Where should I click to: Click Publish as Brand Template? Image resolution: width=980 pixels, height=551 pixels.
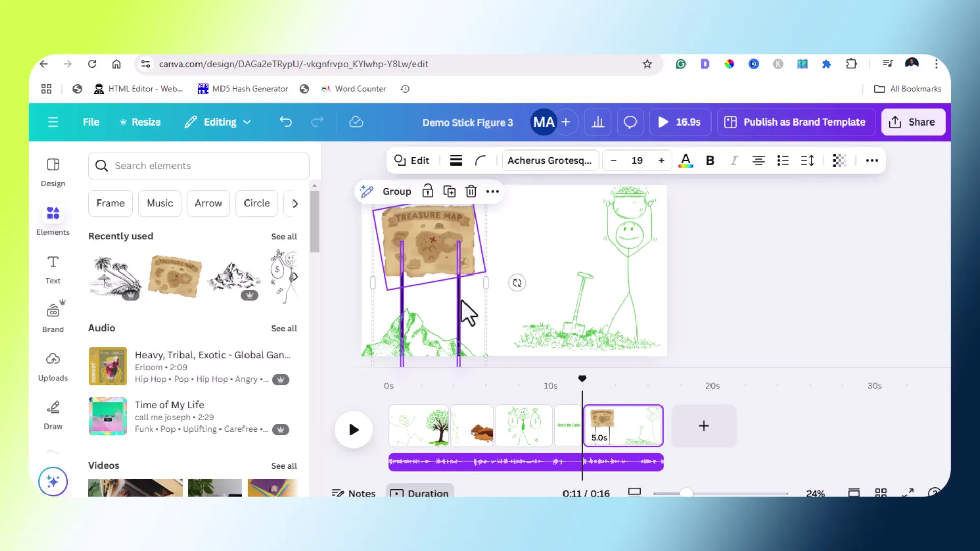pos(796,122)
